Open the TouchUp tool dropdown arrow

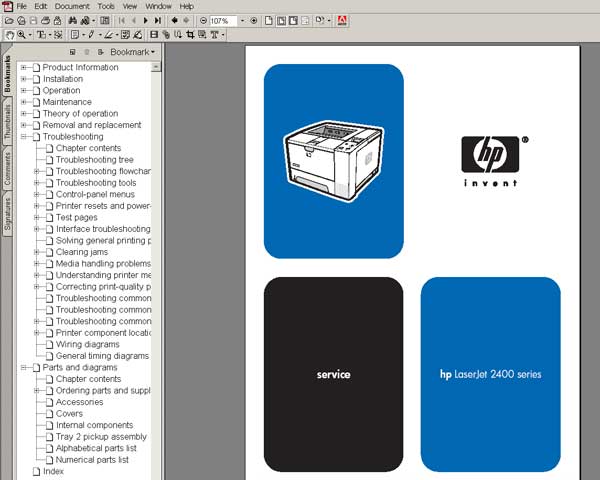(x=223, y=35)
